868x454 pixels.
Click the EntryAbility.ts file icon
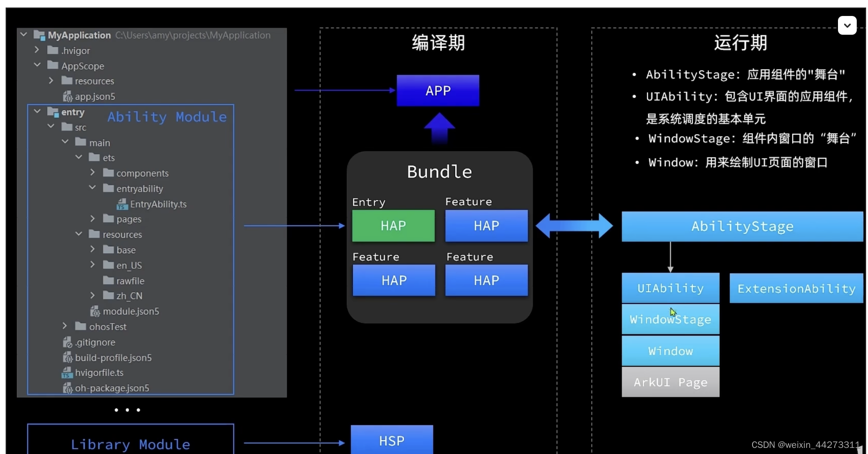coord(122,204)
